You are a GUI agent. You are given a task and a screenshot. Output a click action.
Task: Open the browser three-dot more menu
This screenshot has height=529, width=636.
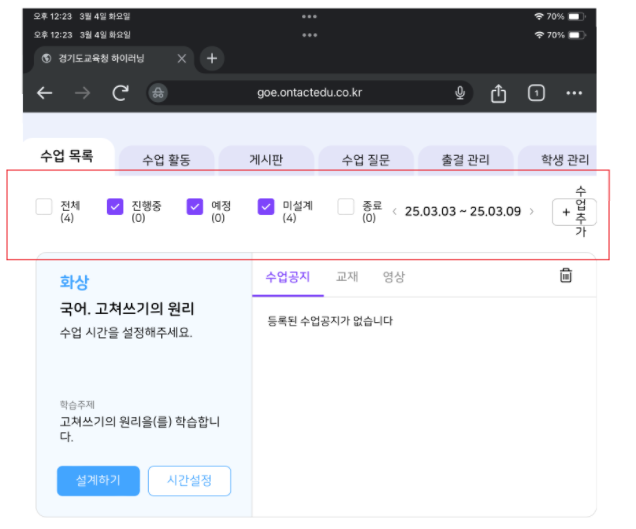(574, 93)
